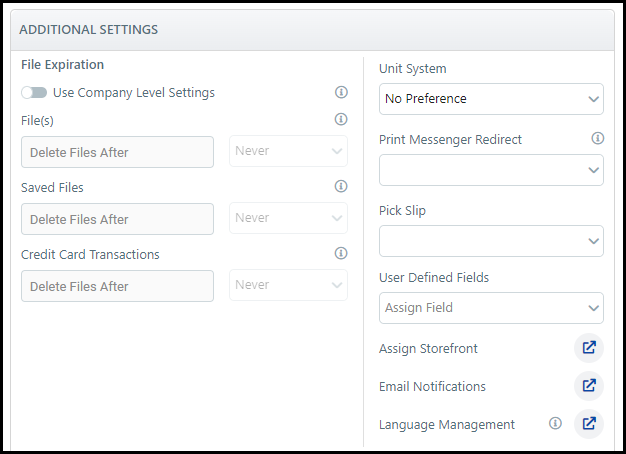Image resolution: width=626 pixels, height=454 pixels.
Task: Click info icon beside Use Company Level Settings
Action: click(341, 92)
